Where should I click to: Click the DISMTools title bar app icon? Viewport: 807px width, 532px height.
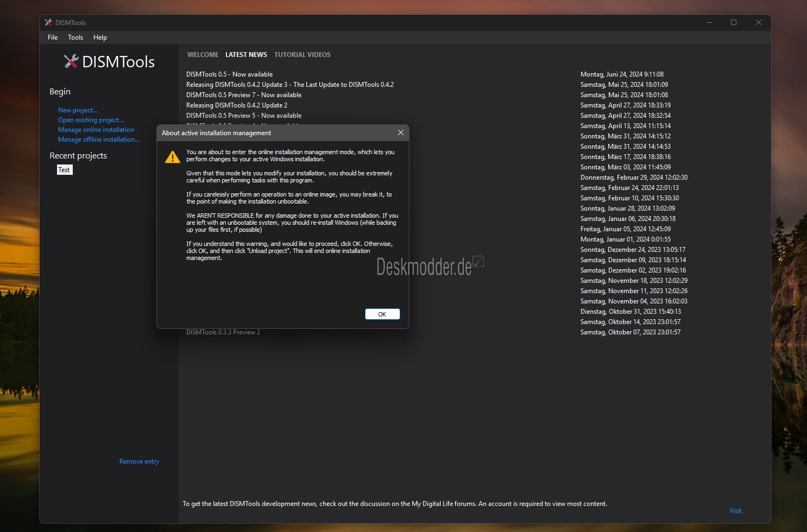point(48,22)
